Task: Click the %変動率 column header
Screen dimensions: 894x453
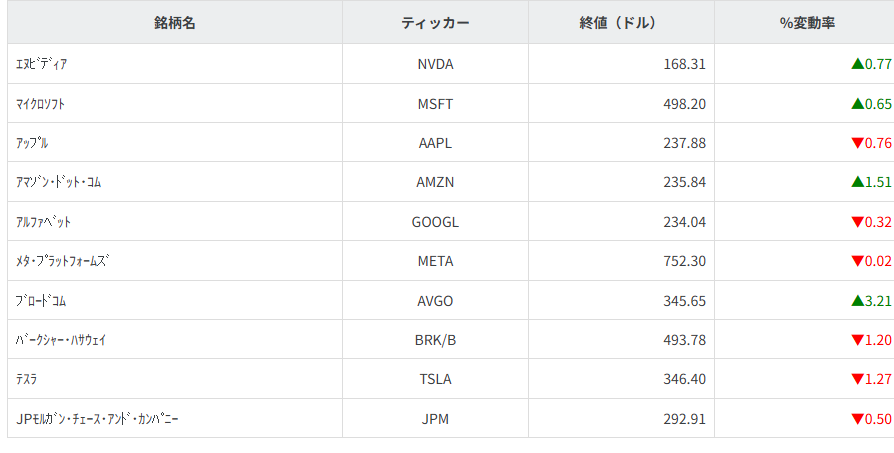Action: click(807, 23)
